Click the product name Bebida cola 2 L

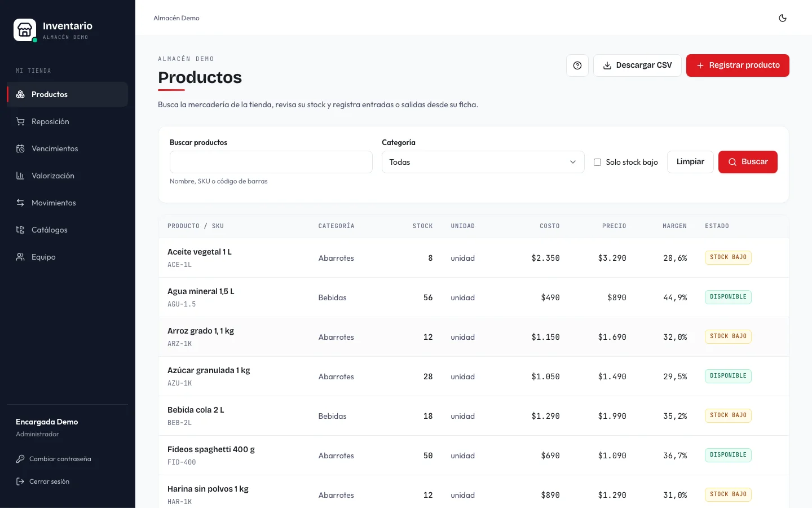pos(196,410)
